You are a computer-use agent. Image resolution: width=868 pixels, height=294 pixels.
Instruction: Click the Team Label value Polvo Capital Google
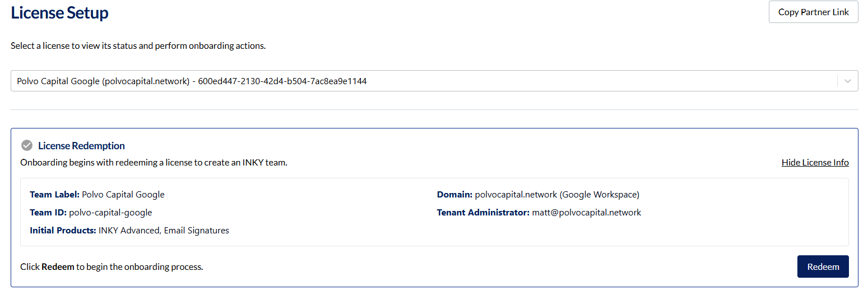(x=123, y=195)
